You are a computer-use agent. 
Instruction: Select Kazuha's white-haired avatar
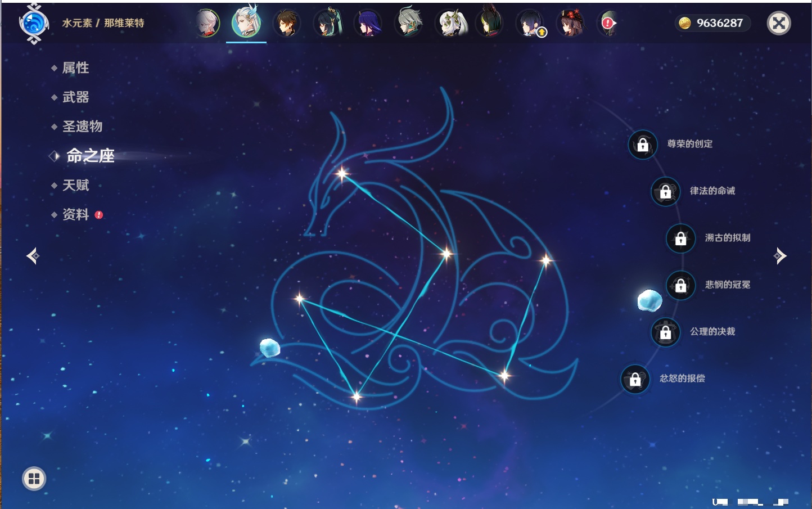[x=207, y=24]
